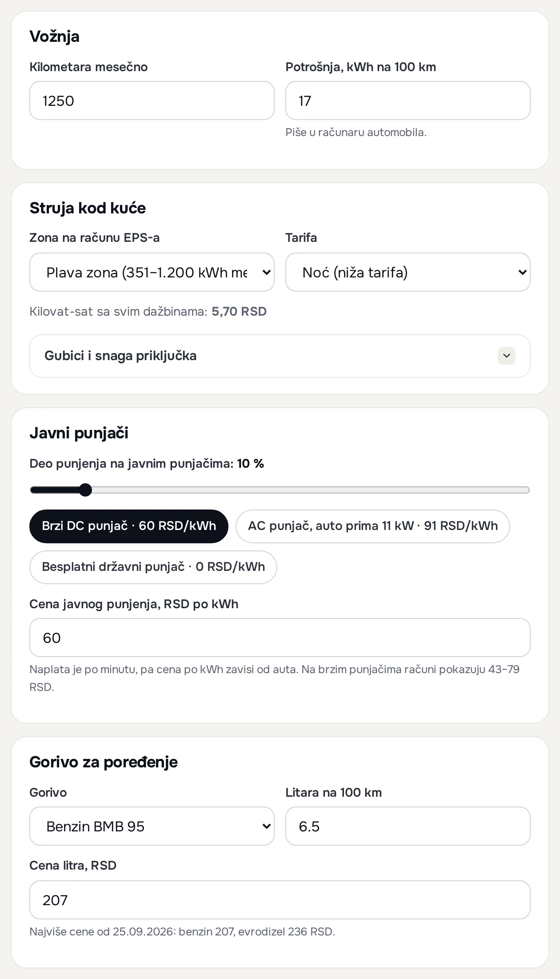560x979 pixels.
Task: Open the Tarifa dropdown showing Noć
Action: tap(408, 272)
